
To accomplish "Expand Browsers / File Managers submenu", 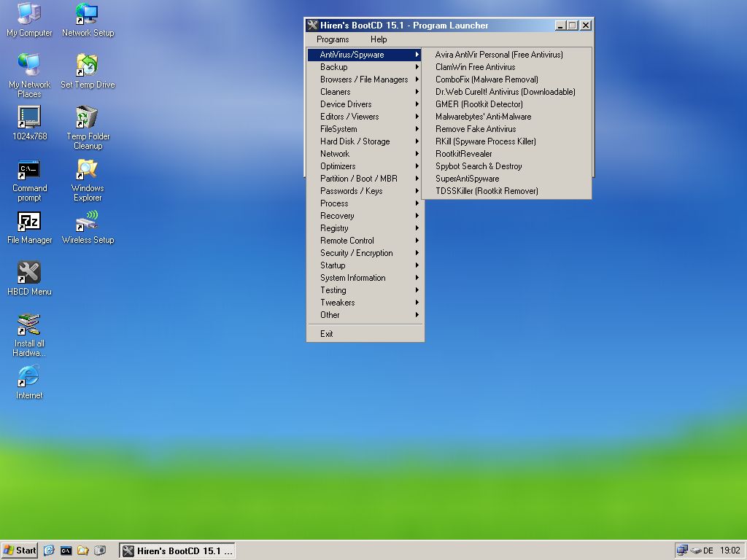I will pos(365,79).
